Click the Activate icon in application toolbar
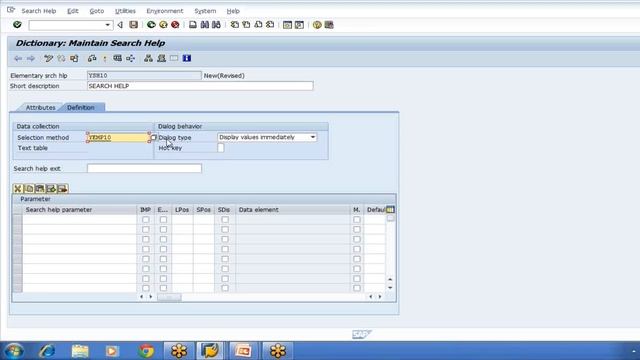The image size is (640, 360). pyautogui.click(x=104, y=58)
